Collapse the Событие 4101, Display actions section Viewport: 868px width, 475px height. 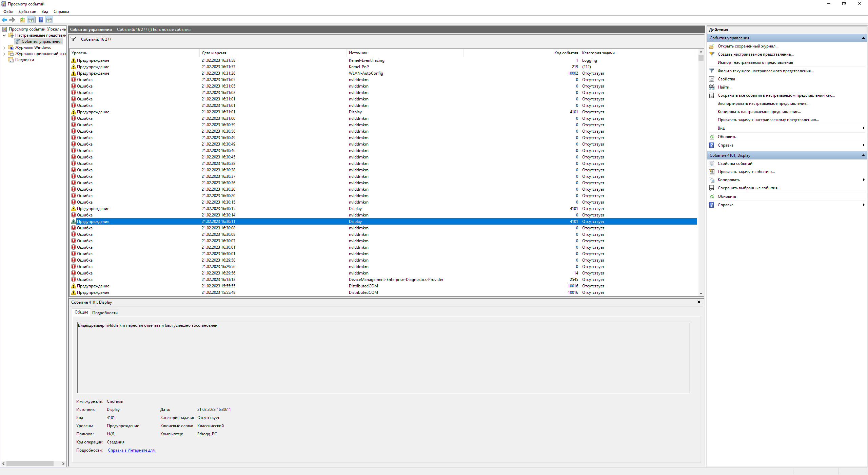pyautogui.click(x=863, y=155)
